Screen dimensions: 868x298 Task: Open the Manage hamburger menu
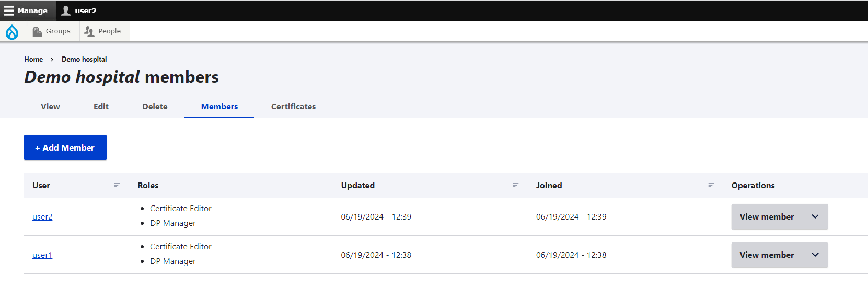(26, 10)
